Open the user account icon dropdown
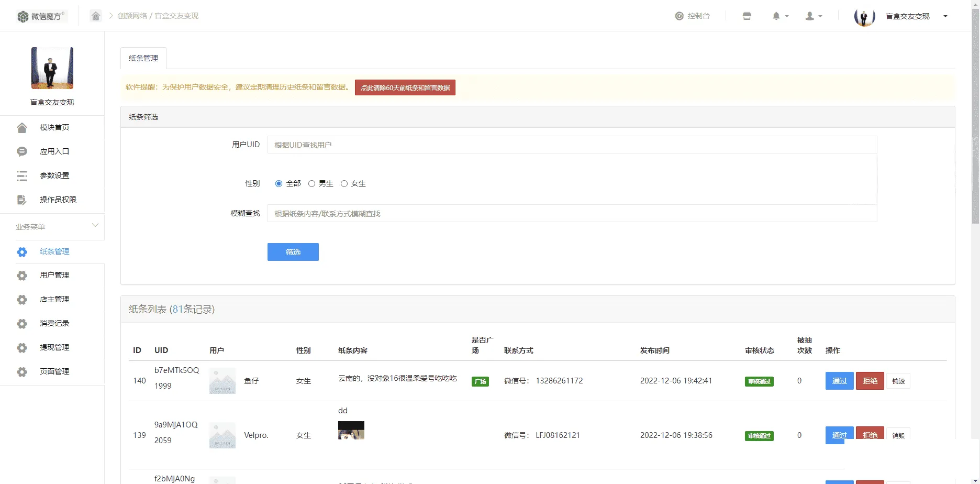 coord(814,16)
